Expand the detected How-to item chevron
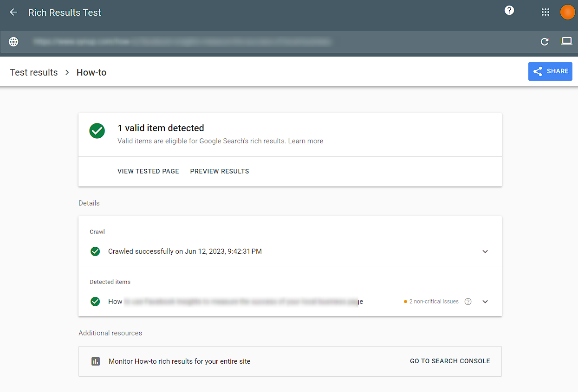This screenshot has height=392, width=578. click(485, 302)
